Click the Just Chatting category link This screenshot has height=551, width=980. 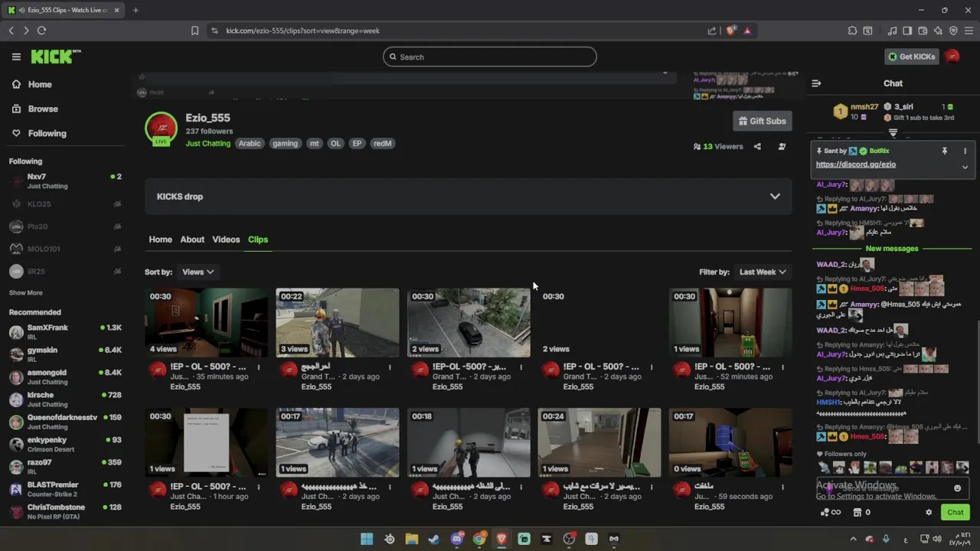point(207,143)
